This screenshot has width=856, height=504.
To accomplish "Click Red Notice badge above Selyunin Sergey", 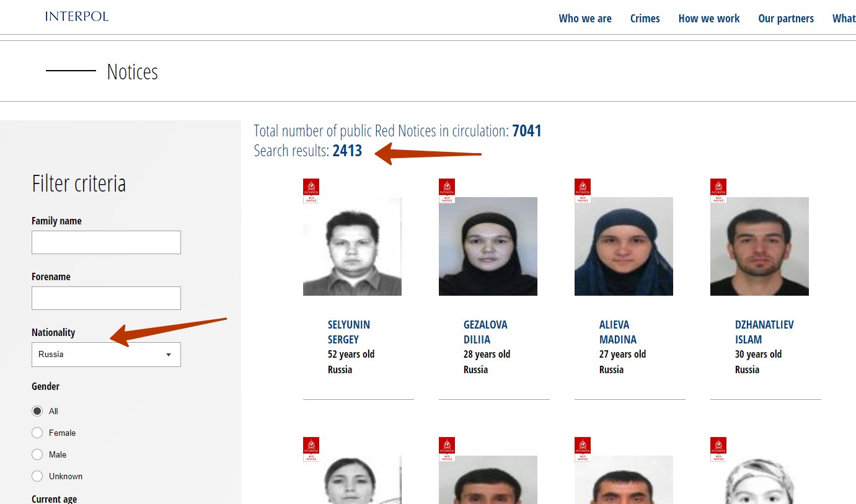I will [x=311, y=190].
